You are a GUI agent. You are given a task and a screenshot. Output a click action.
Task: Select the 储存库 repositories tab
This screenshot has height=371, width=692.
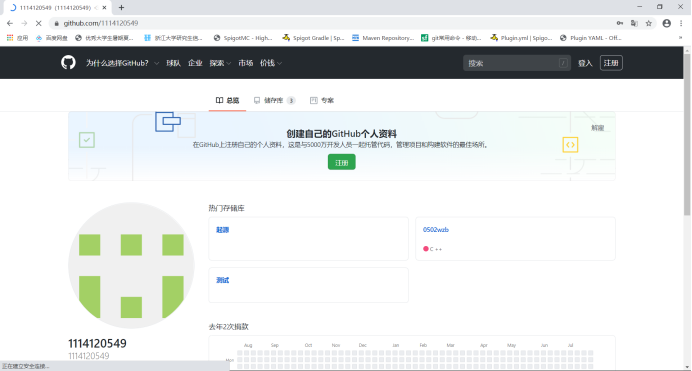tap(274, 101)
